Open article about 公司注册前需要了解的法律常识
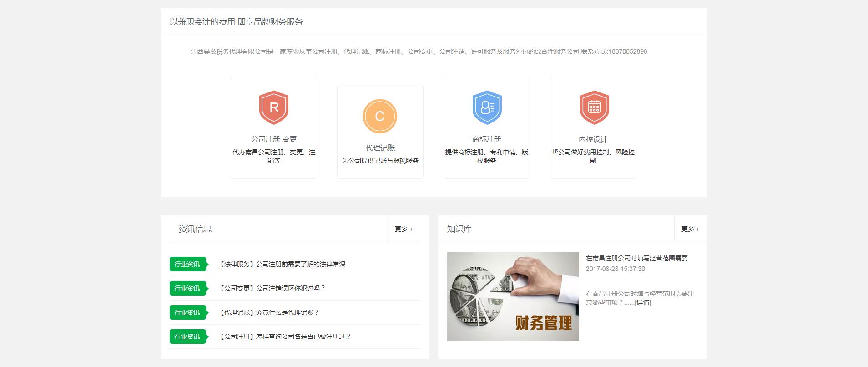 (x=282, y=264)
